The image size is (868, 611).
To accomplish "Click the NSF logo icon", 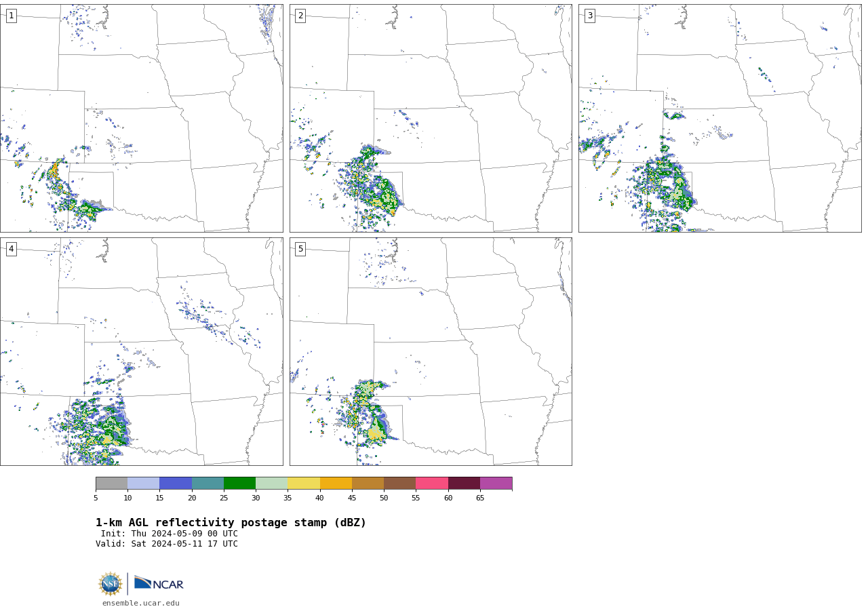I will pyautogui.click(x=111, y=584).
